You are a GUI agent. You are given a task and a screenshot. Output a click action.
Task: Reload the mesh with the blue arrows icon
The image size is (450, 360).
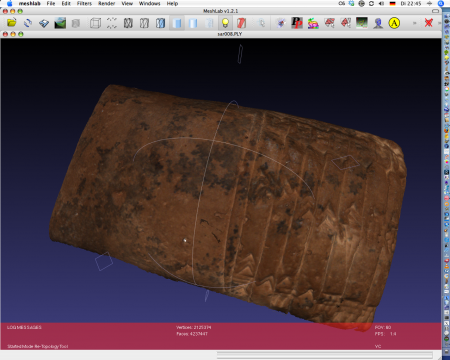pyautogui.click(x=28, y=23)
